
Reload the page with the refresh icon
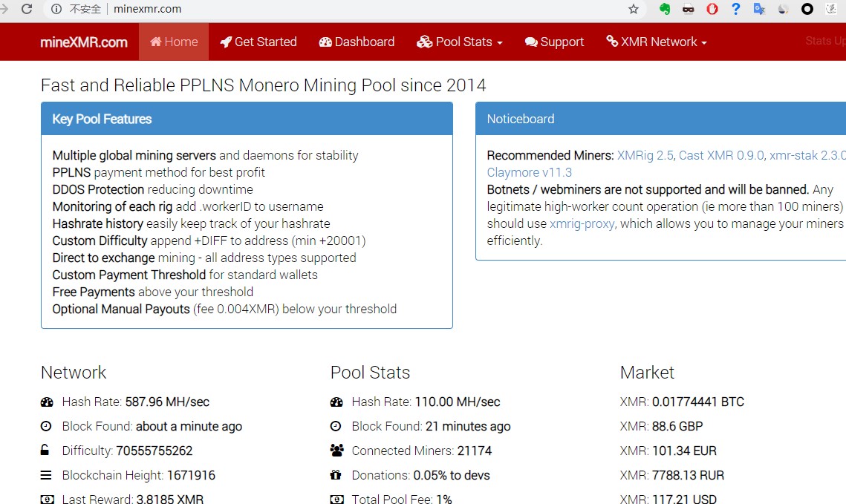tap(27, 9)
